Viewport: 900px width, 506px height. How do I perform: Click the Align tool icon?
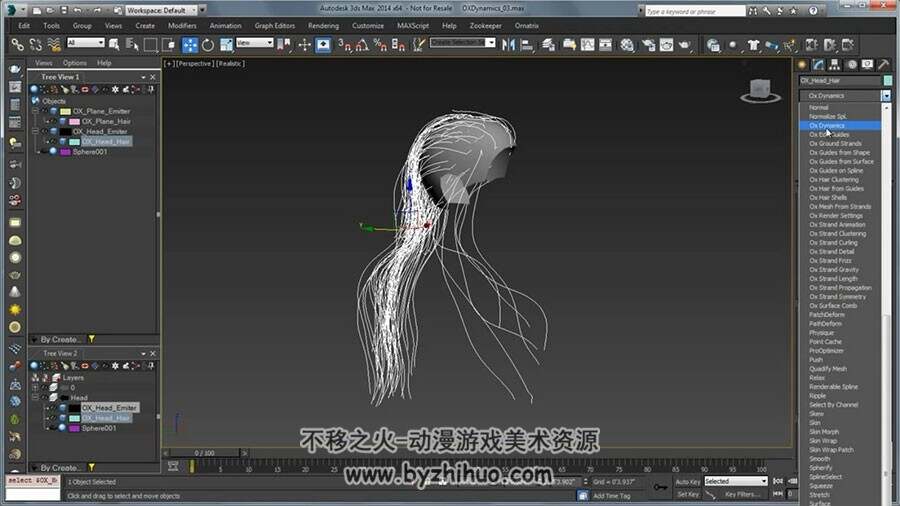(x=526, y=45)
